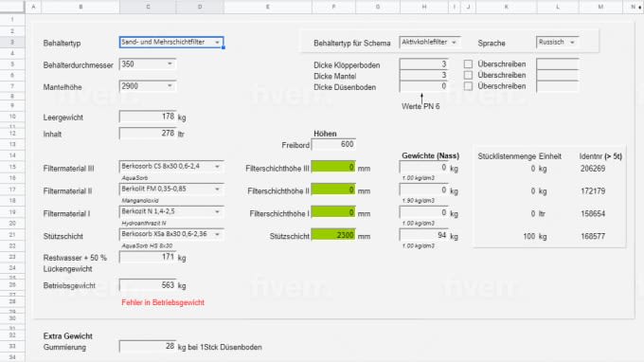Click the select-all corner of the sheet
This screenshot has height=362, width=644.
[x=12, y=7]
